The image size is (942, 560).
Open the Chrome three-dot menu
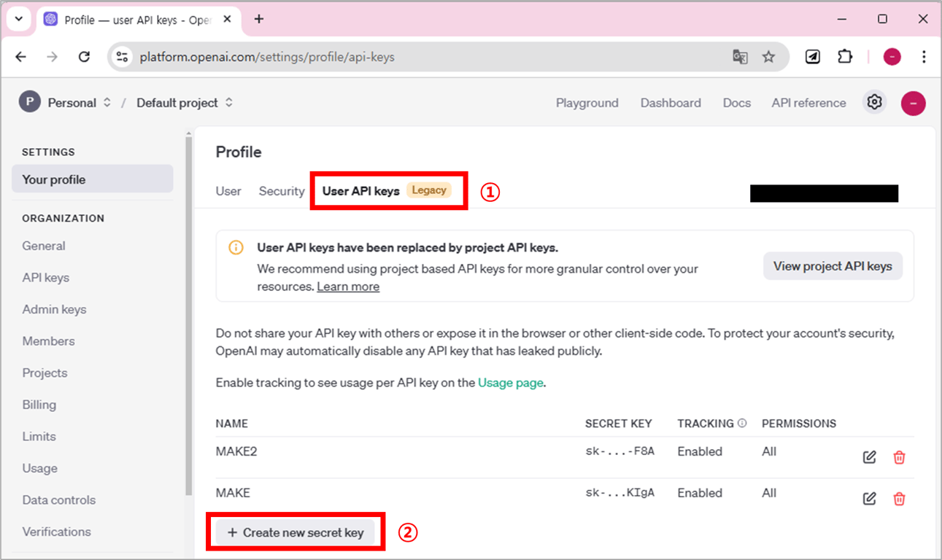coord(924,57)
